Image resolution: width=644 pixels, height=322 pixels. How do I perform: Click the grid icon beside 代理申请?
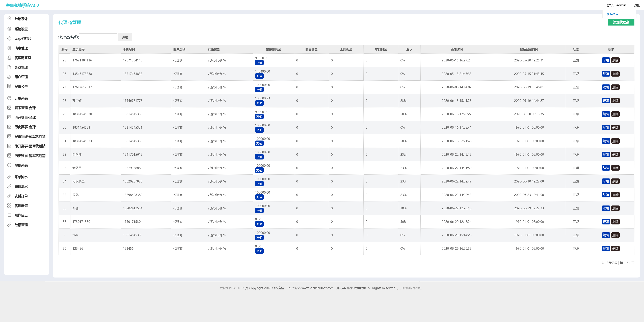tap(9, 206)
